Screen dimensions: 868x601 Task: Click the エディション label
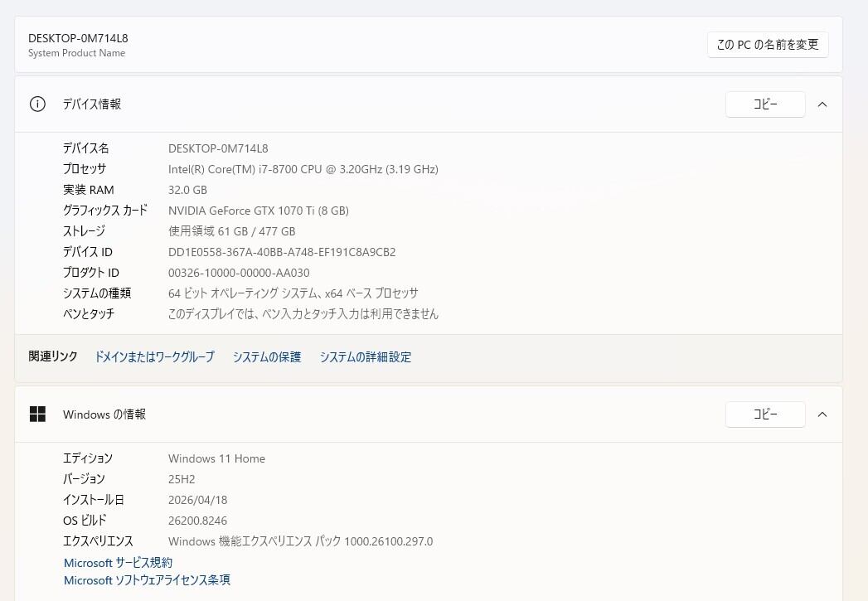88,458
